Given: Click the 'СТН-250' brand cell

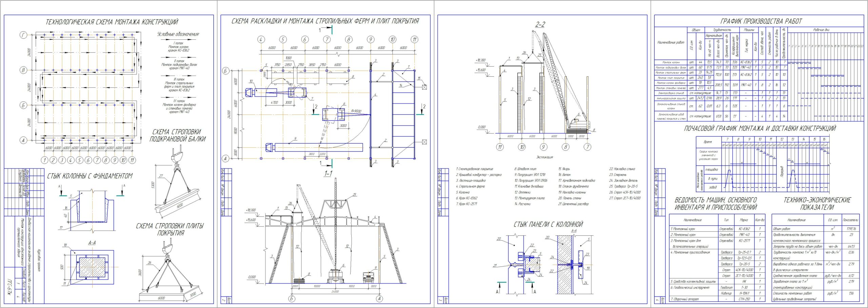Looking at the screenshot, I should pos(744,299).
